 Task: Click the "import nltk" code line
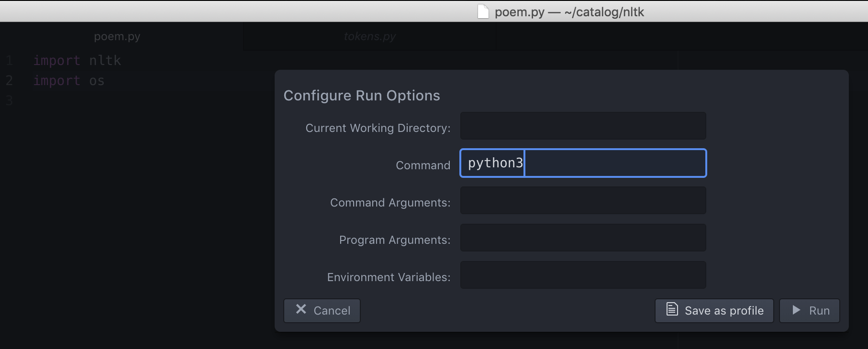(77, 61)
